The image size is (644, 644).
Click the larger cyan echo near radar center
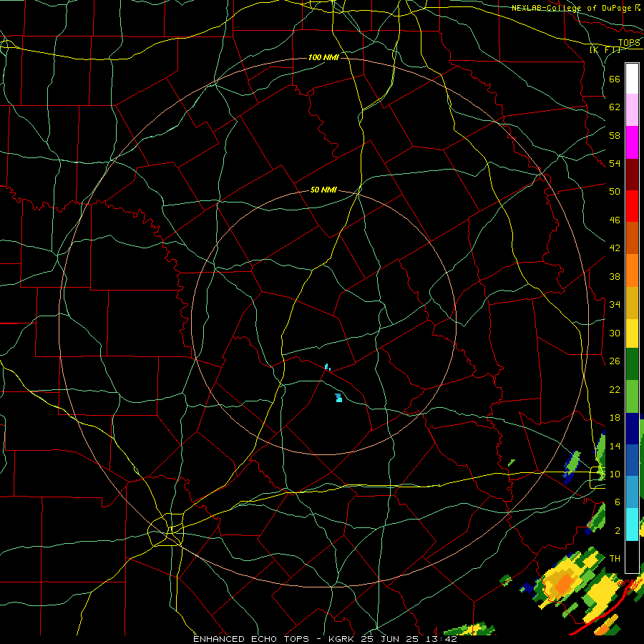338,398
